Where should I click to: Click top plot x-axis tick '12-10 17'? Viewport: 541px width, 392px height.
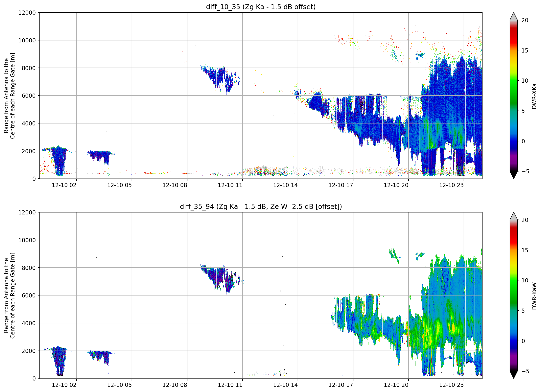(x=341, y=185)
